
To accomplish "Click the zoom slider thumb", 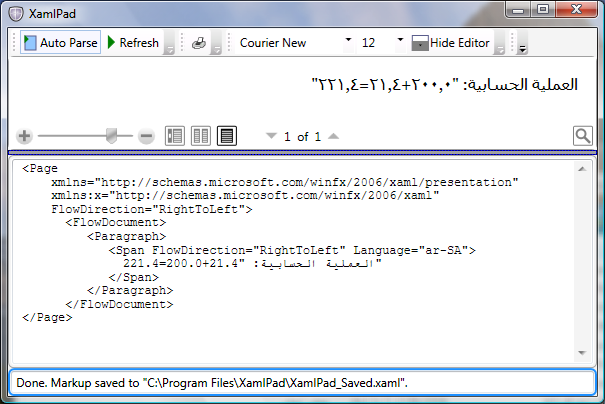I will coord(111,136).
